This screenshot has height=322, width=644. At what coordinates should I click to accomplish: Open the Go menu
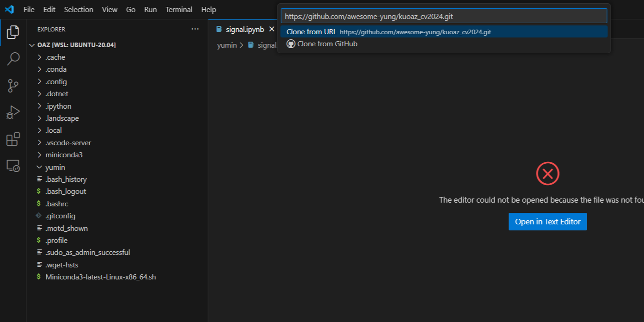(x=131, y=9)
